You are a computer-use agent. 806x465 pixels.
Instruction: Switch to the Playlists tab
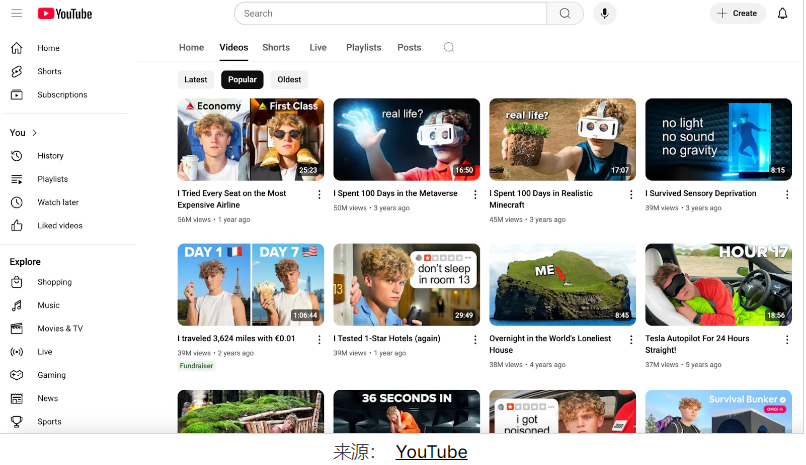[364, 47]
